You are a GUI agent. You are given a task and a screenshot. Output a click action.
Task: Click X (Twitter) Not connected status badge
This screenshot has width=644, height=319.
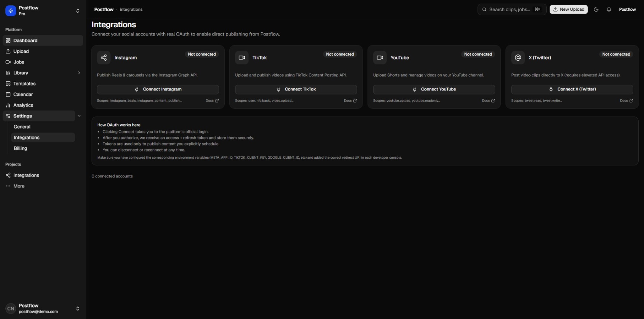click(616, 55)
